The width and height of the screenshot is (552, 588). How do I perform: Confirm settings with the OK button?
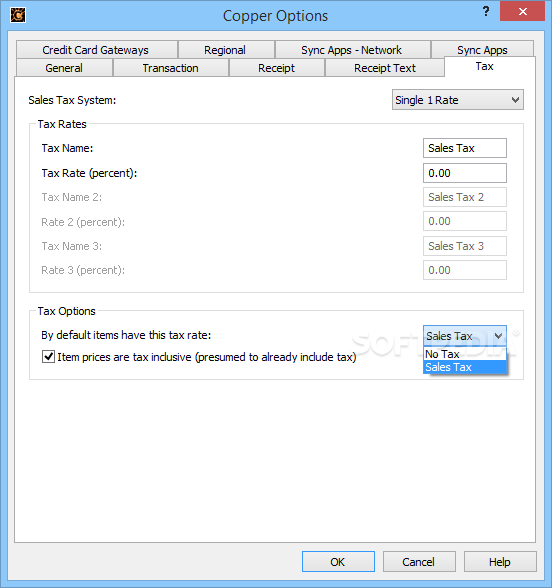pyautogui.click(x=338, y=561)
